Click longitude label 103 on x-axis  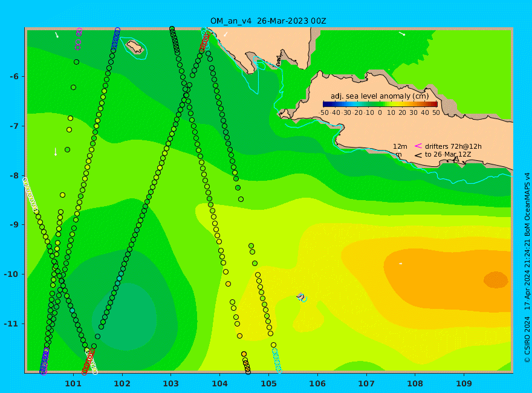pos(170,384)
